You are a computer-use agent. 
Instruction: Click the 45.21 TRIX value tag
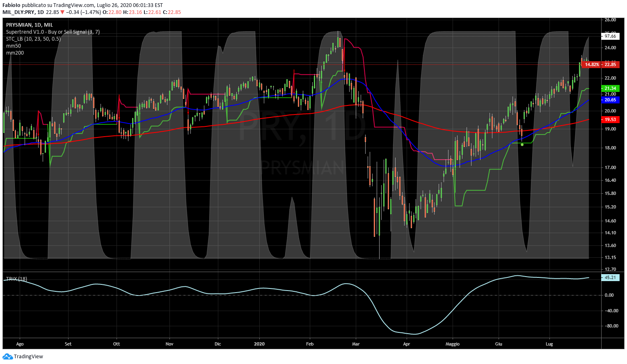click(610, 277)
